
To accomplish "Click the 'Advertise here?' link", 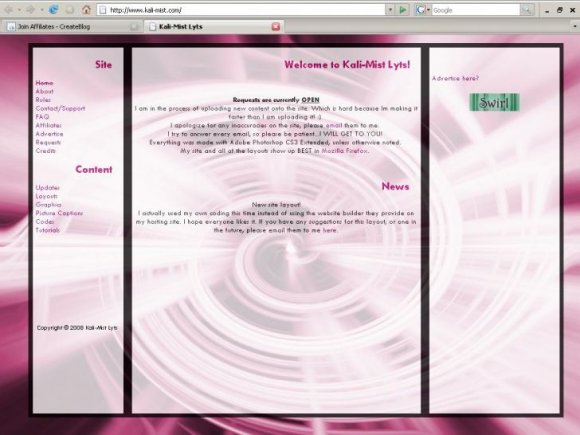I will [x=455, y=78].
